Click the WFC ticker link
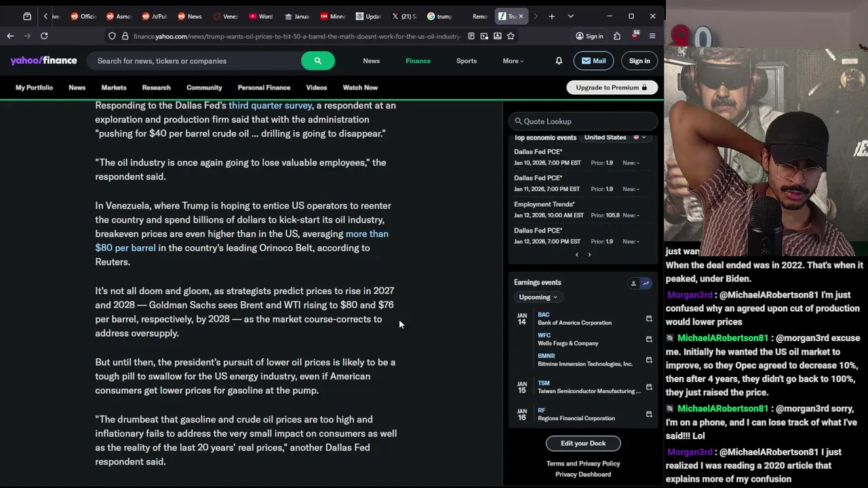The image size is (868, 488). (x=544, y=335)
